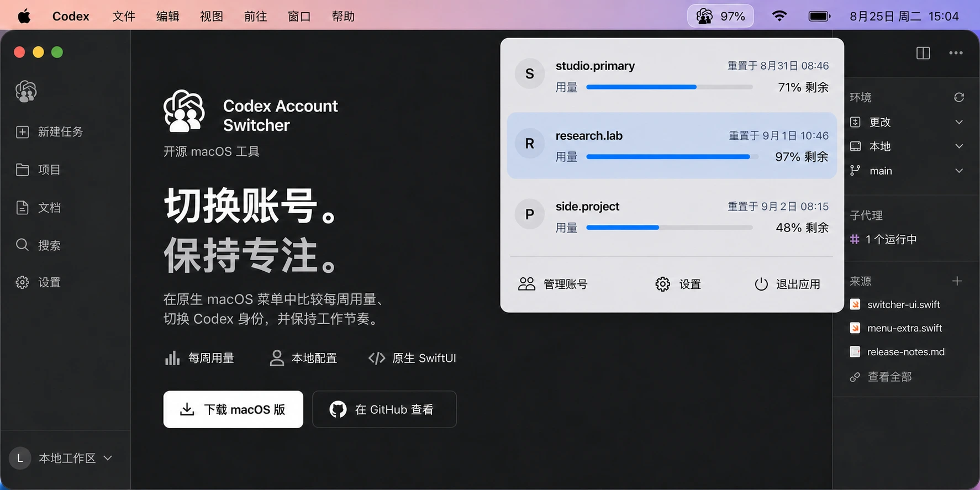Click the 在 GitHub 查看 button
Image resolution: width=980 pixels, height=490 pixels.
384,409
